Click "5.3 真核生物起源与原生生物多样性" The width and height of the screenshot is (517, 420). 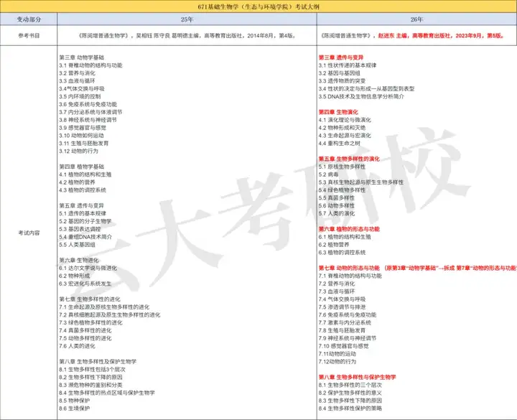pos(361,182)
